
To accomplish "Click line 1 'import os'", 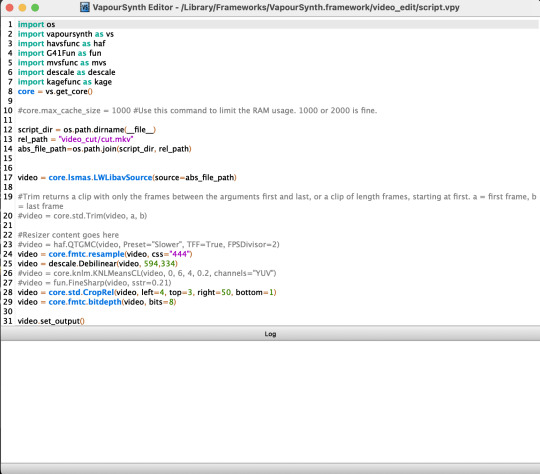I will 37,24.
